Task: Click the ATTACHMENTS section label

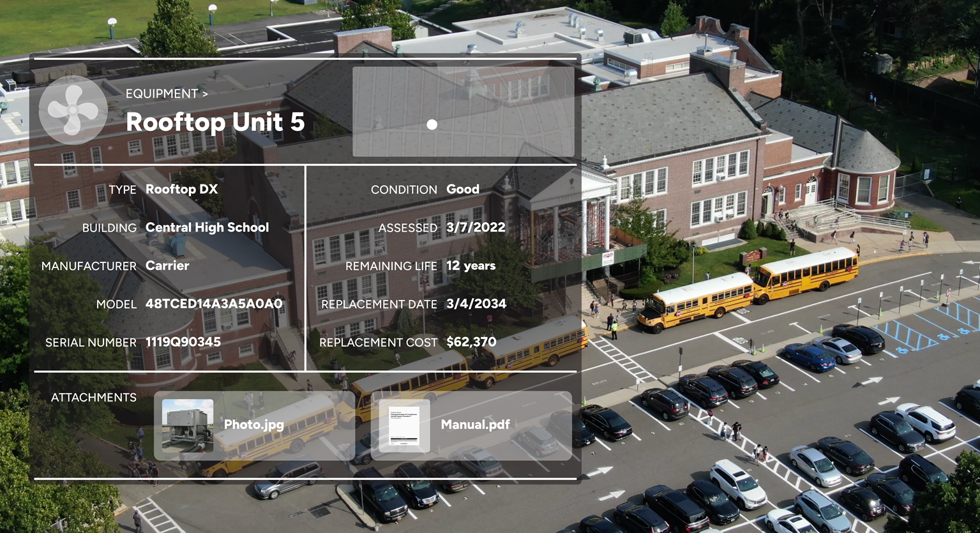Action: [94, 398]
